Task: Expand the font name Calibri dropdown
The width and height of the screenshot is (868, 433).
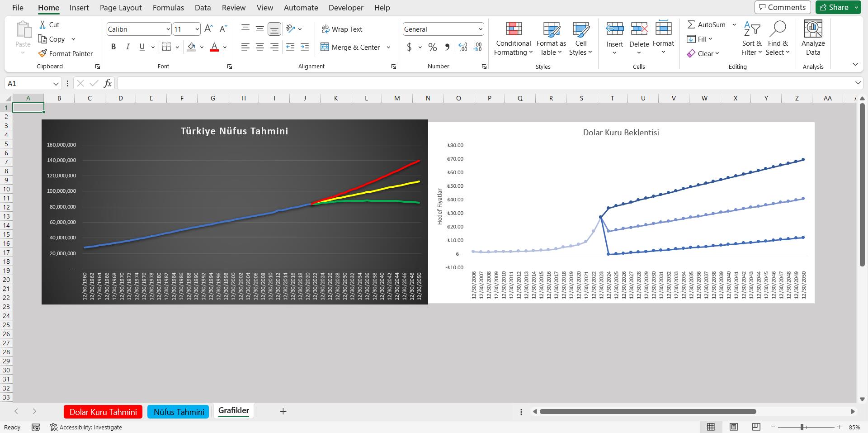Action: point(168,29)
